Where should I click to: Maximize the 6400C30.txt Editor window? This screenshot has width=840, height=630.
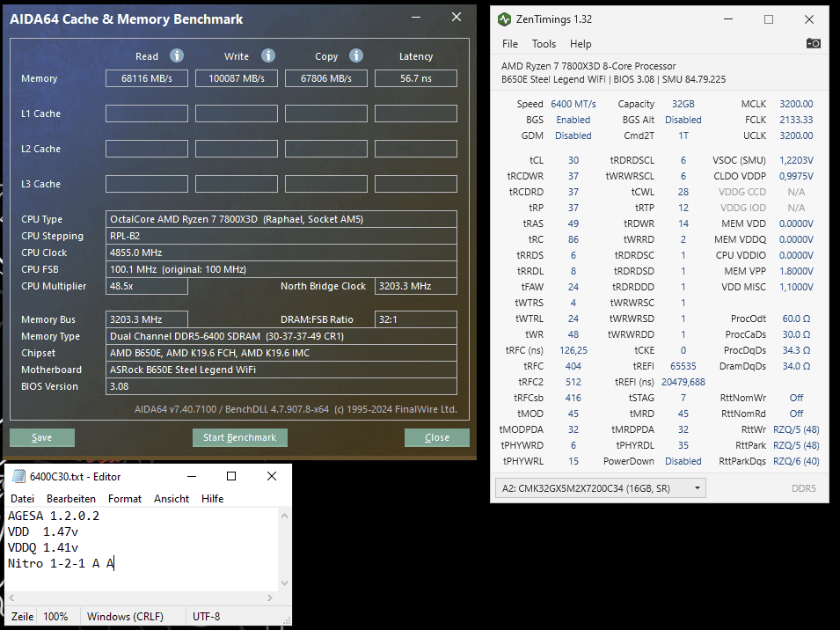(231, 476)
